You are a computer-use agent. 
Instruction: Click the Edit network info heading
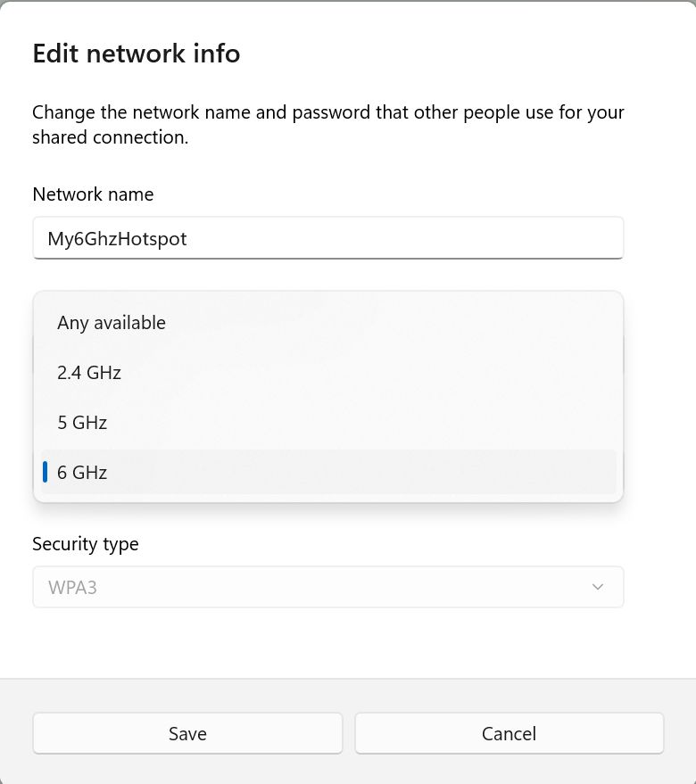tap(136, 54)
